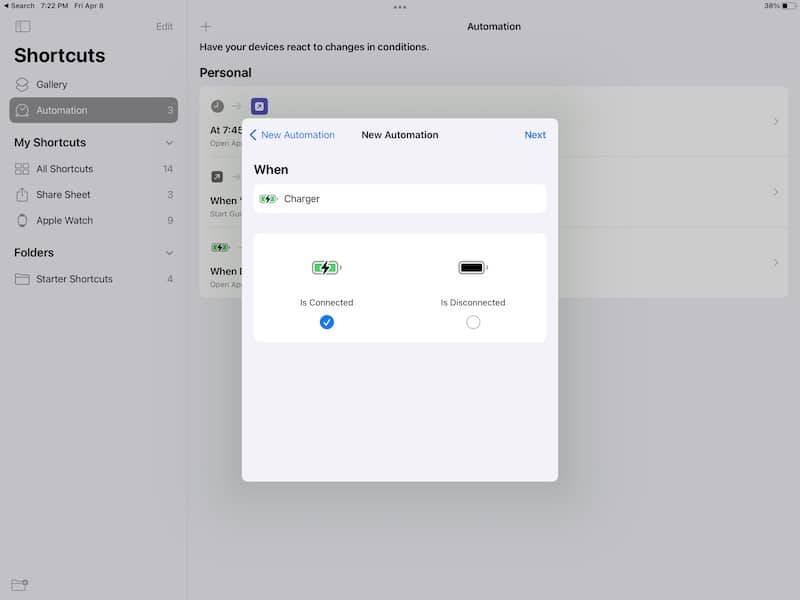Open Starter Shortcuts folder
800x600 pixels.
pyautogui.click(x=93, y=279)
